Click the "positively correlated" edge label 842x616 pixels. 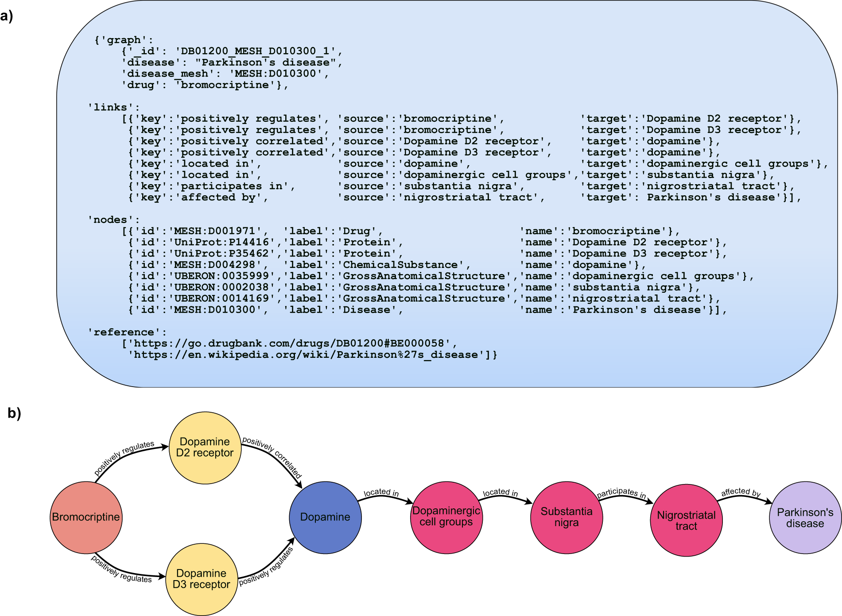pos(272,457)
